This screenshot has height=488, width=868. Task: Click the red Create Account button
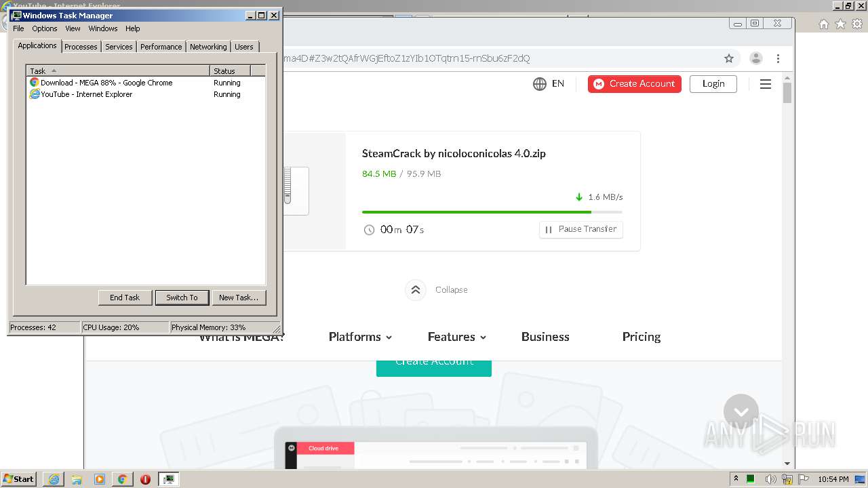tap(635, 84)
